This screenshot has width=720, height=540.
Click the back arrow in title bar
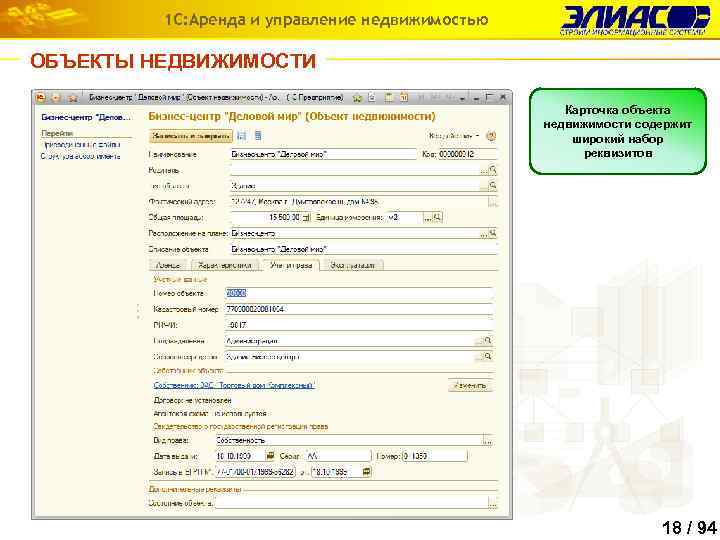(x=56, y=97)
